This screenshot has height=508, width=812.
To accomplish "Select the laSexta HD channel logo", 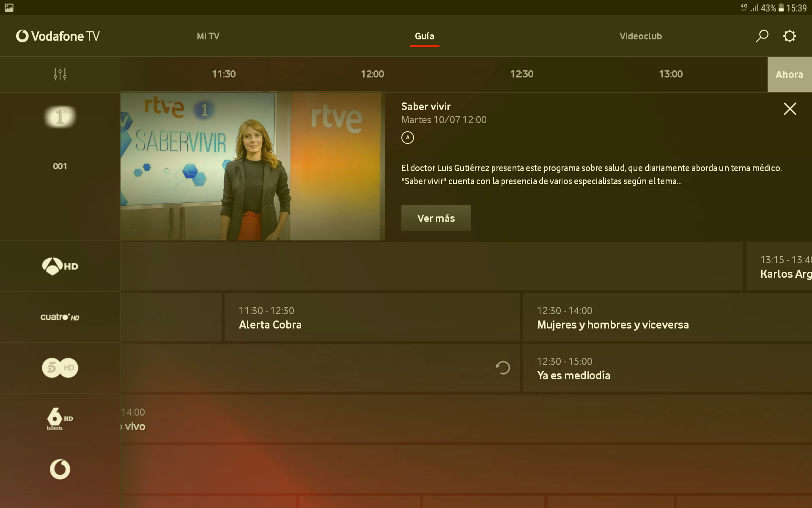I will click(60, 419).
